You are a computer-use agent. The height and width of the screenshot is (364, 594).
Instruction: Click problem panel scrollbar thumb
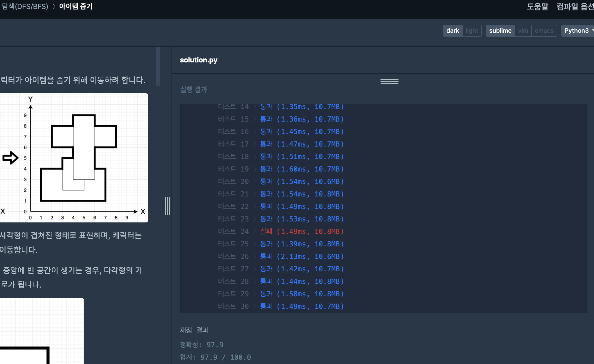[x=158, y=66]
